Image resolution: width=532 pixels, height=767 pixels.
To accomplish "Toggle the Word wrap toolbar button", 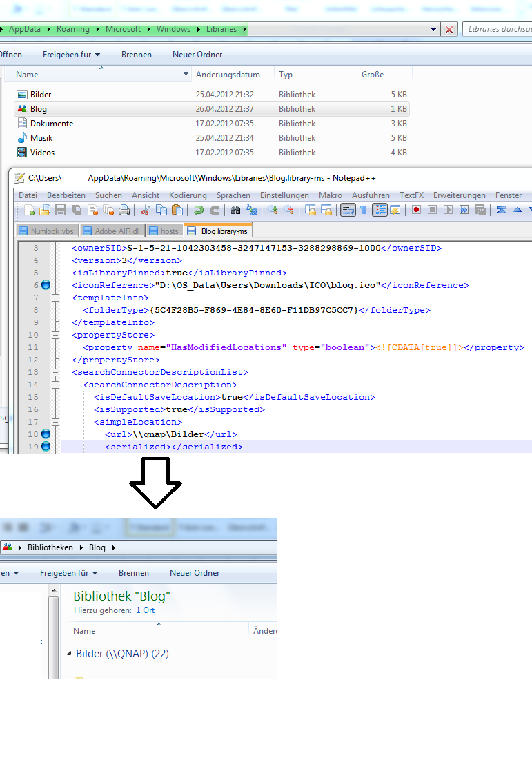I will 348,211.
